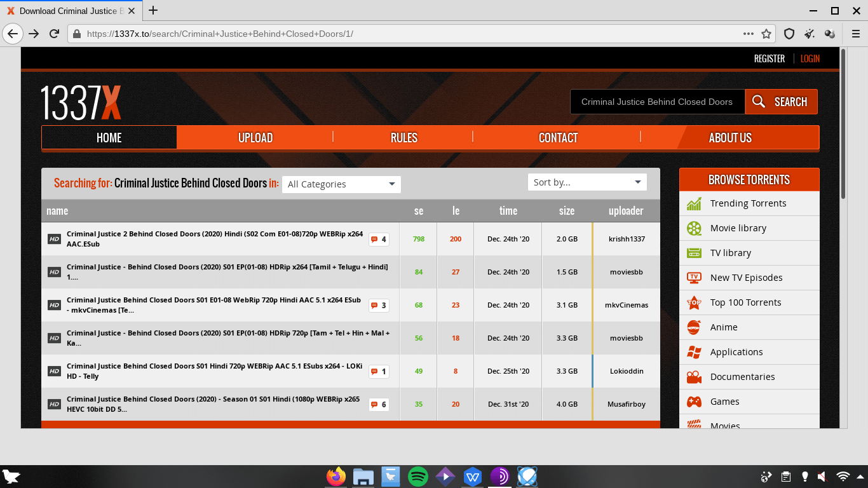Click the Movie library film reel icon
The width and height of the screenshot is (868, 488).
tap(694, 228)
